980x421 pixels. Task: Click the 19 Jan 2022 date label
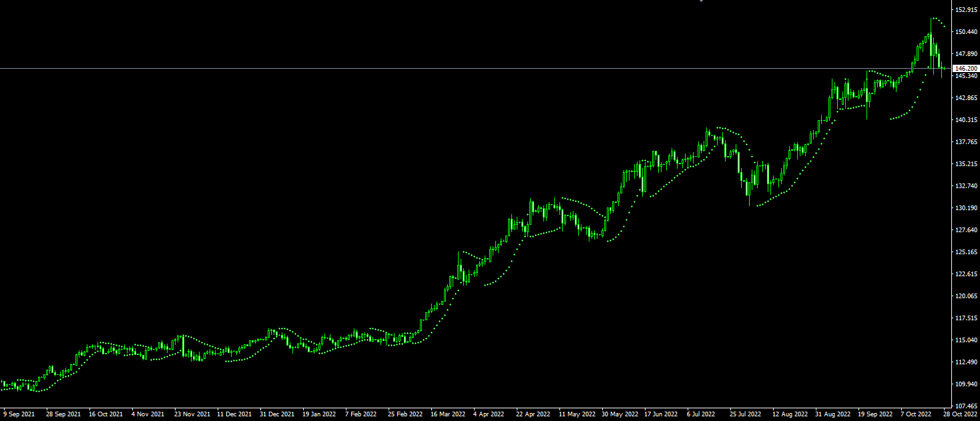point(319,414)
